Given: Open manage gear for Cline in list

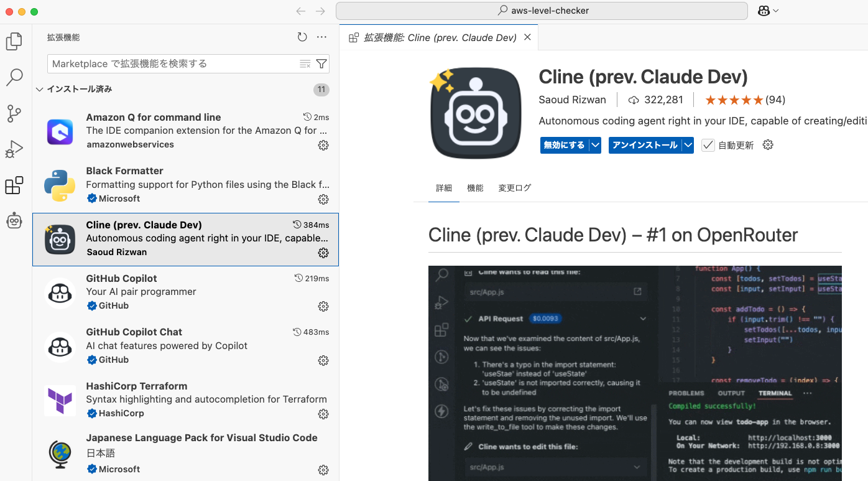Looking at the screenshot, I should pyautogui.click(x=323, y=253).
